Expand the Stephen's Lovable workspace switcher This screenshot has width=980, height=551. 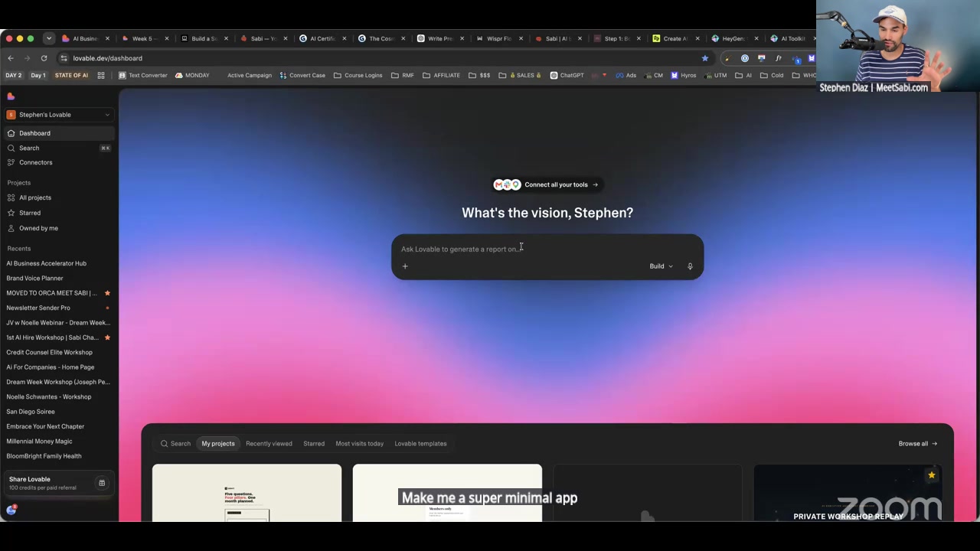pos(59,115)
